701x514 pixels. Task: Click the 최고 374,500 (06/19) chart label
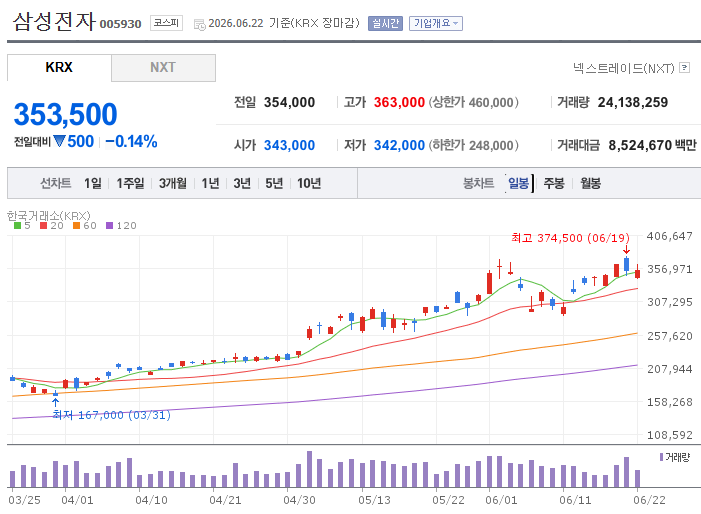coord(570,238)
